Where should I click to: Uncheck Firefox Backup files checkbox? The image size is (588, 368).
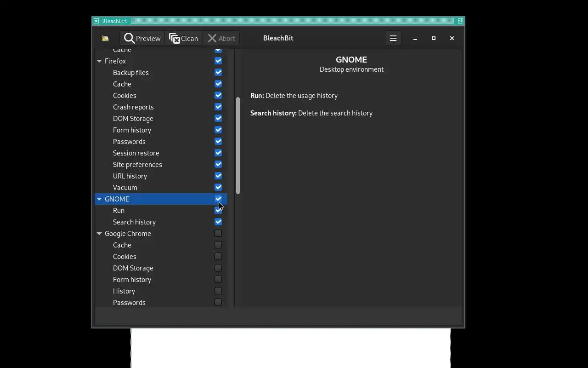click(x=218, y=72)
